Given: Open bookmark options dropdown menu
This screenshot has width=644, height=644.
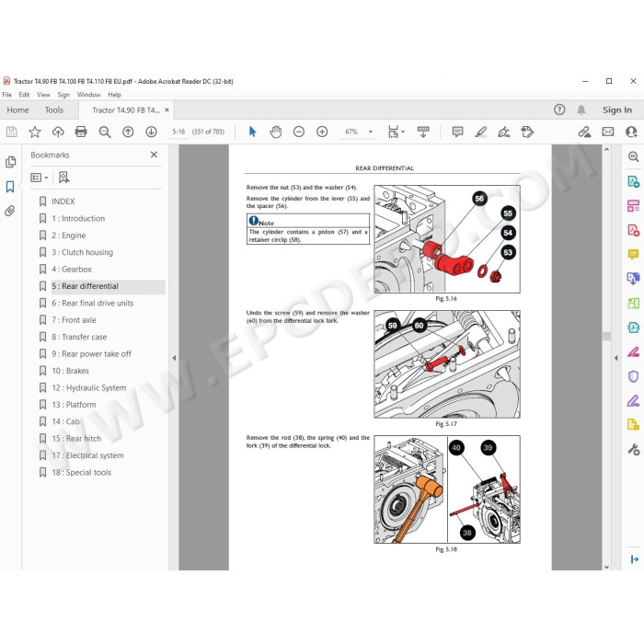Looking at the screenshot, I should click(40, 178).
